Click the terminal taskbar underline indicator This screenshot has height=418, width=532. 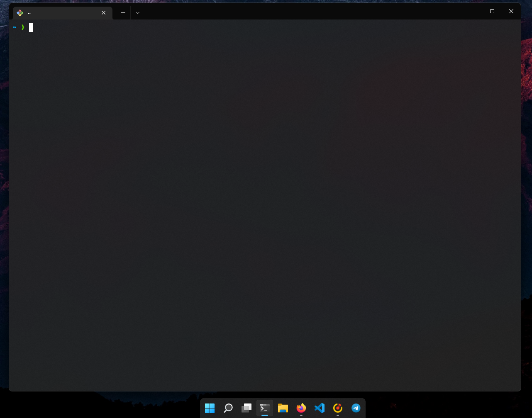pyautogui.click(x=264, y=416)
